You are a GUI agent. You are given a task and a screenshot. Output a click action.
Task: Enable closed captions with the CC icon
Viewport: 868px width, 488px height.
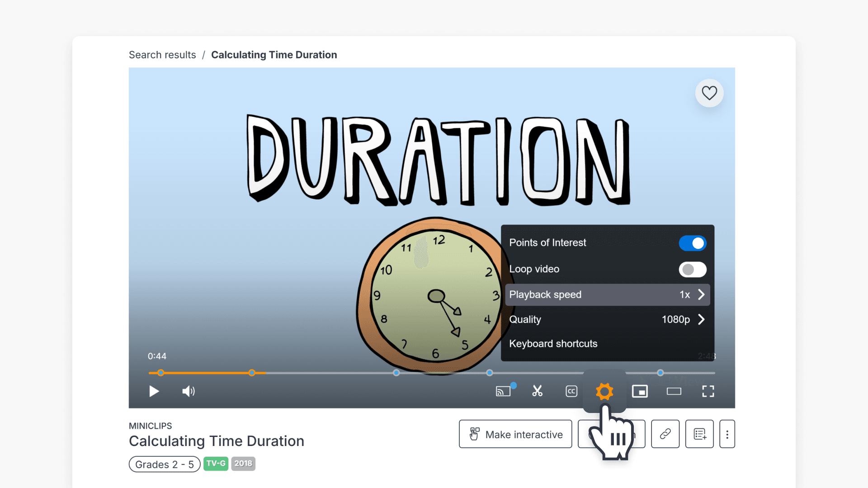point(571,391)
